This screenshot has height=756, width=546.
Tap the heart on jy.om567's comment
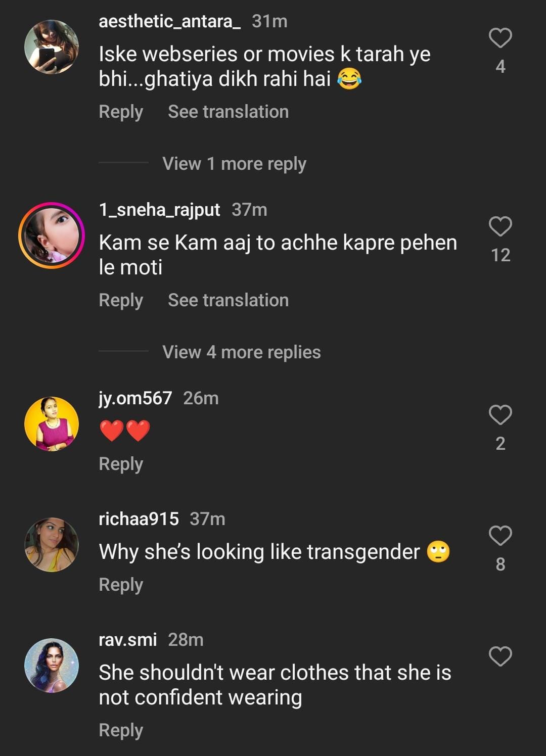click(x=500, y=415)
